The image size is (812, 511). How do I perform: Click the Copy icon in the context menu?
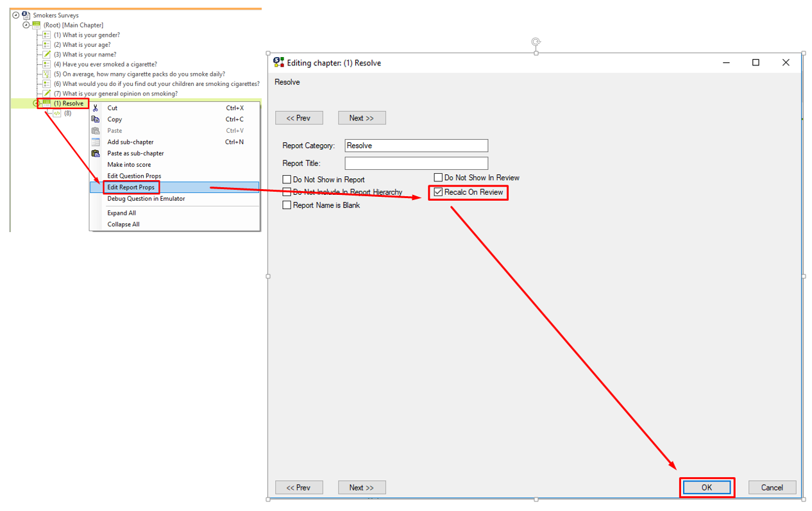click(x=96, y=119)
